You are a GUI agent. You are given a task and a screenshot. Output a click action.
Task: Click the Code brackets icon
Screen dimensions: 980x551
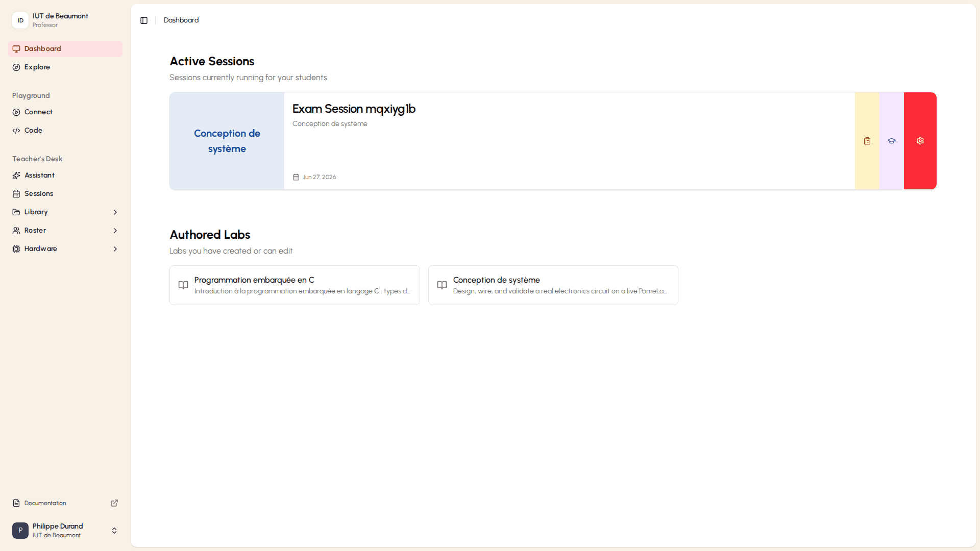tap(16, 131)
